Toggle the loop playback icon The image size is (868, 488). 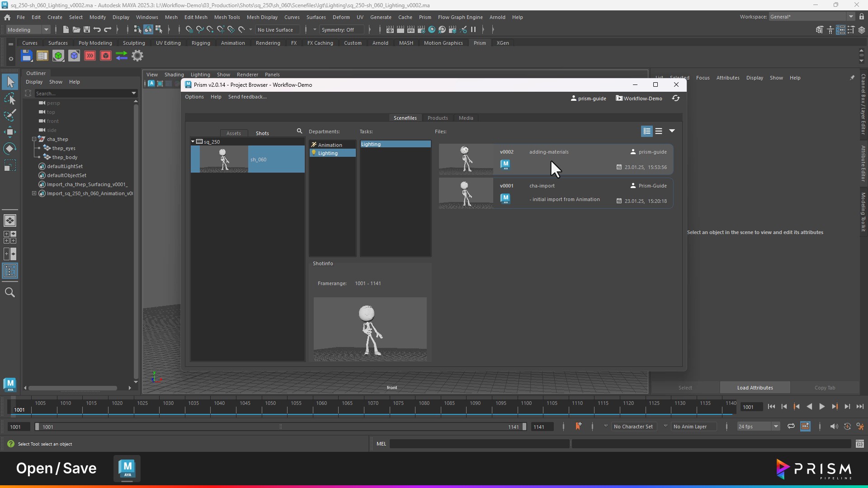[791, 427]
